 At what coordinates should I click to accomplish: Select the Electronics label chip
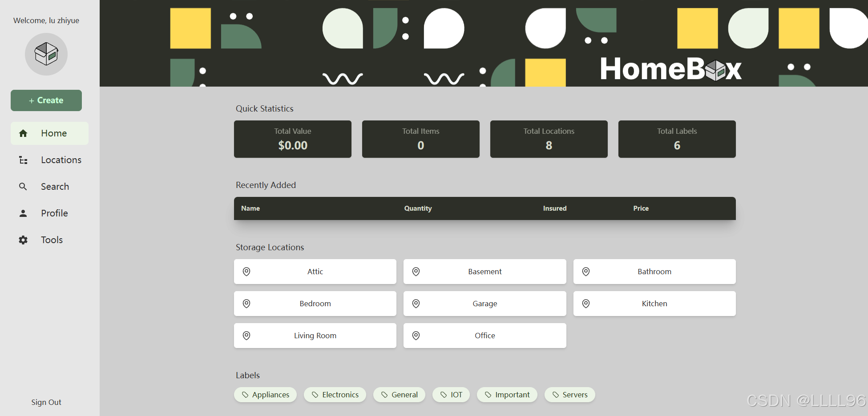tap(335, 395)
